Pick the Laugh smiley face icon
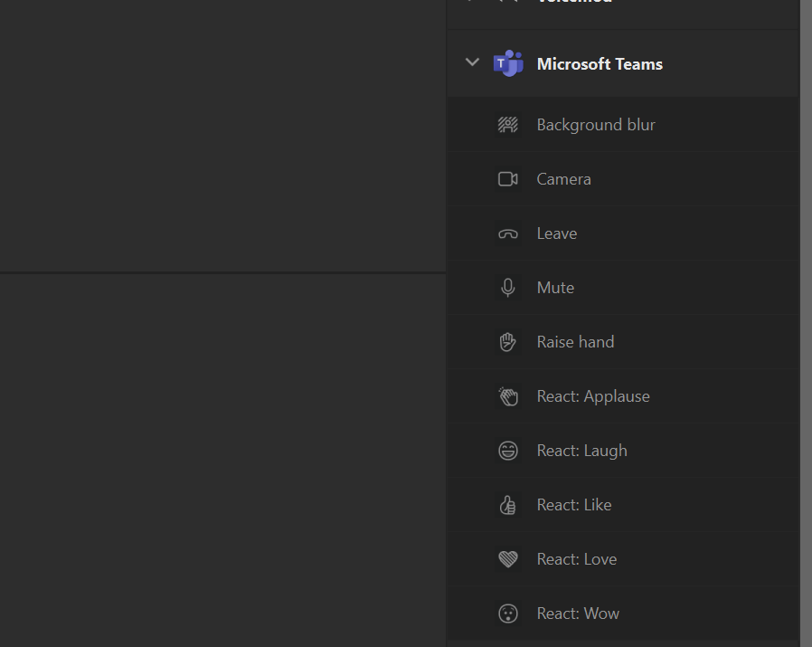Viewport: 812px width, 647px height. tap(508, 451)
